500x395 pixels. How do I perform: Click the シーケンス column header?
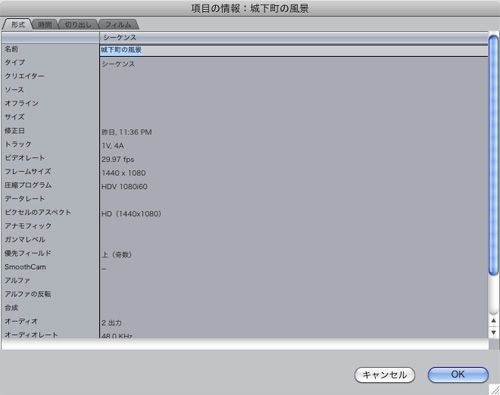[x=294, y=37]
